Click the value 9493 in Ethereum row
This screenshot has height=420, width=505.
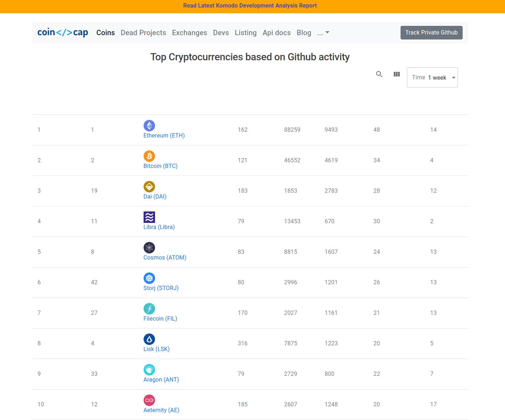point(331,130)
